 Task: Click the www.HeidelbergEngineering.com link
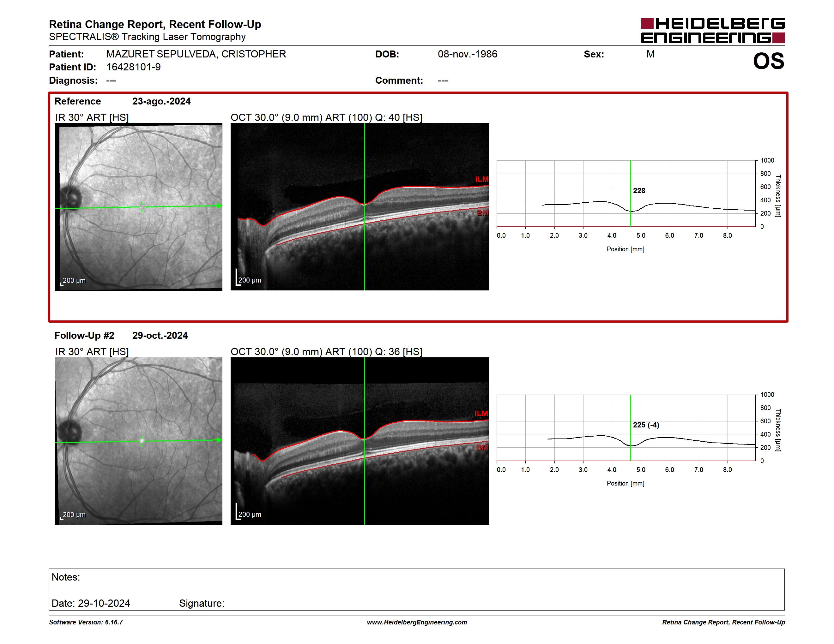[417, 622]
